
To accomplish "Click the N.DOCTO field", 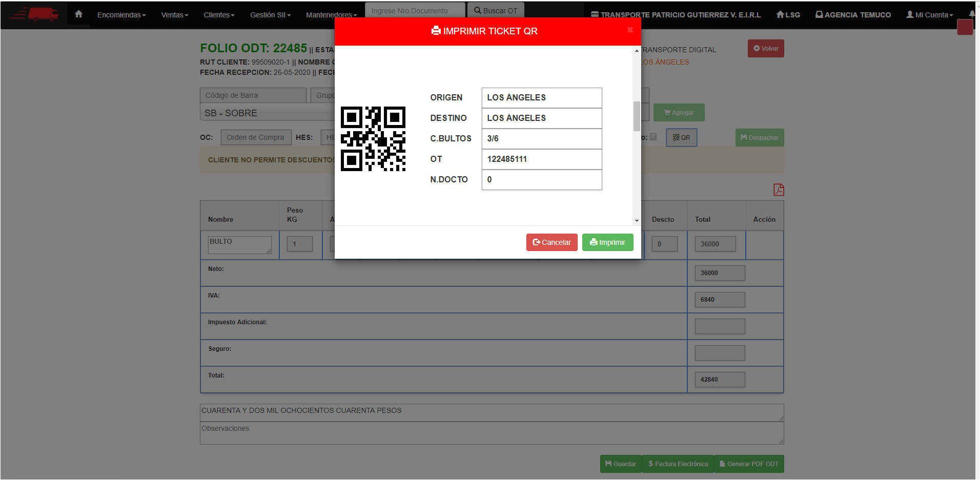I will point(542,180).
